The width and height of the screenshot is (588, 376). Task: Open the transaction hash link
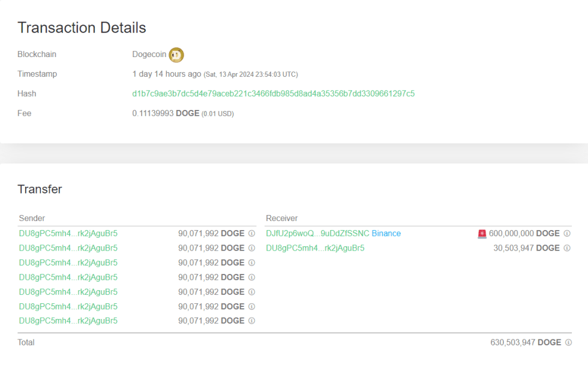click(274, 94)
